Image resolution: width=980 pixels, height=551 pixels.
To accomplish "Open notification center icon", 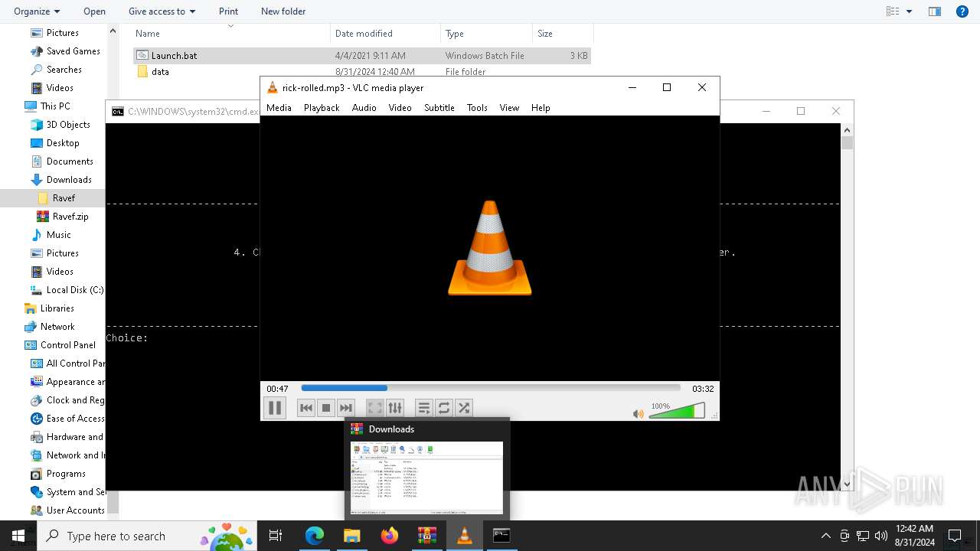I will tap(955, 536).
